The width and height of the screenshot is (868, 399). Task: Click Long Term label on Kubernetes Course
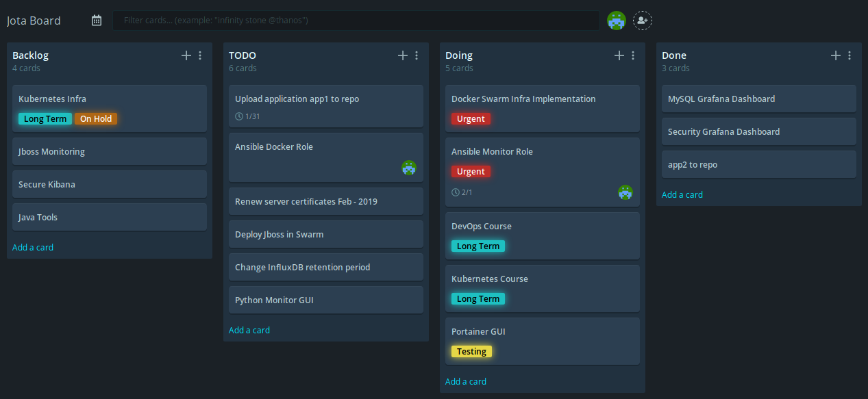click(x=478, y=298)
